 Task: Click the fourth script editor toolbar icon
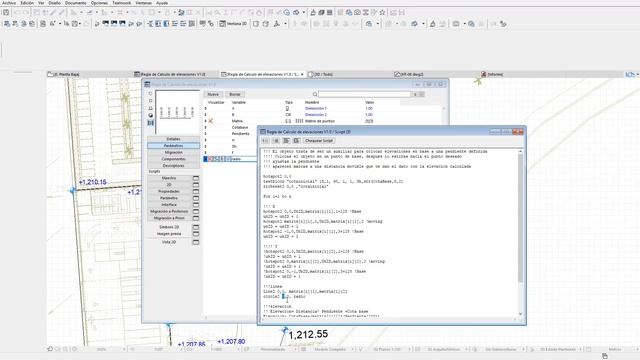point(296,140)
